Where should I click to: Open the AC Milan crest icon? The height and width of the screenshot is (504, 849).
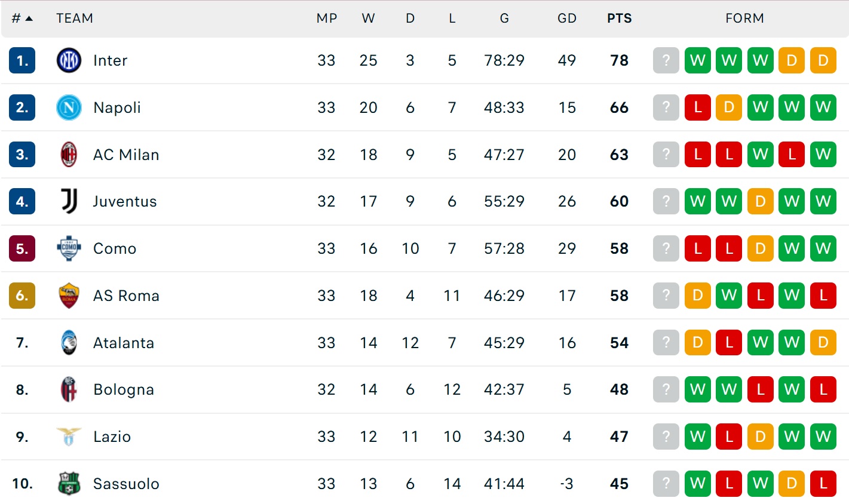pyautogui.click(x=69, y=155)
